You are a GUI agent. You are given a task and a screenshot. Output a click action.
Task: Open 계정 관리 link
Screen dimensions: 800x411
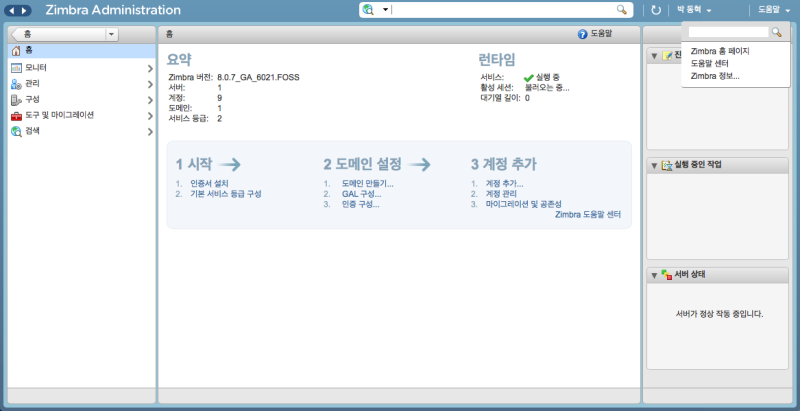tap(501, 194)
